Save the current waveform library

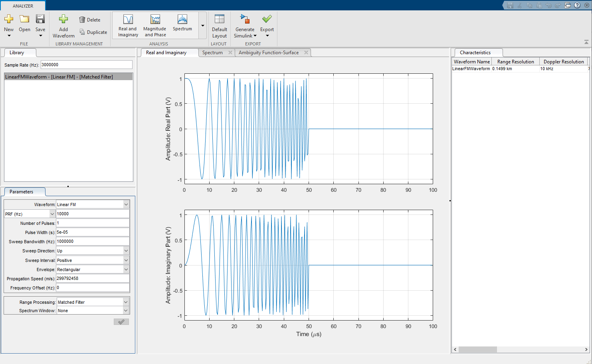(x=40, y=24)
